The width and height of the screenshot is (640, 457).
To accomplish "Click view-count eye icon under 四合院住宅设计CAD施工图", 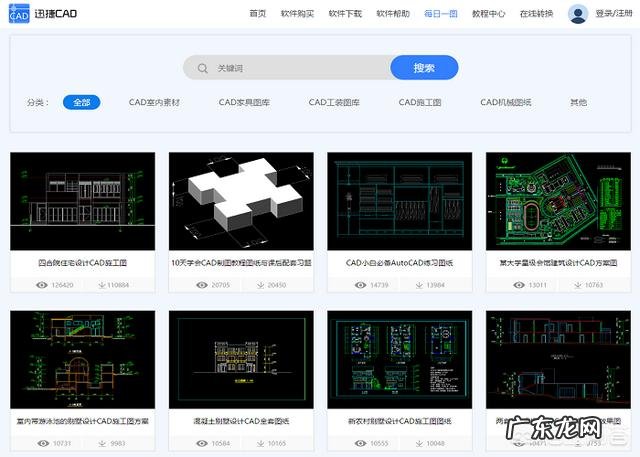I will click(42, 285).
